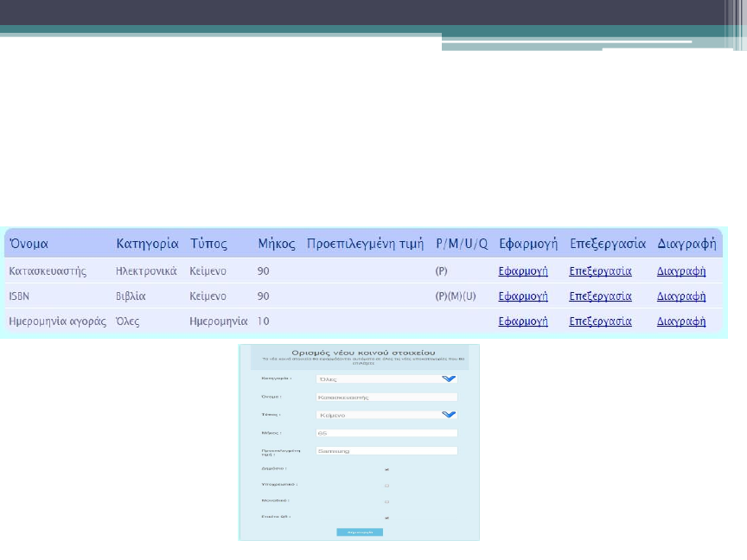Delete the Ημερομηνία αγοράς row
The width and height of the screenshot is (747, 560).
681,321
